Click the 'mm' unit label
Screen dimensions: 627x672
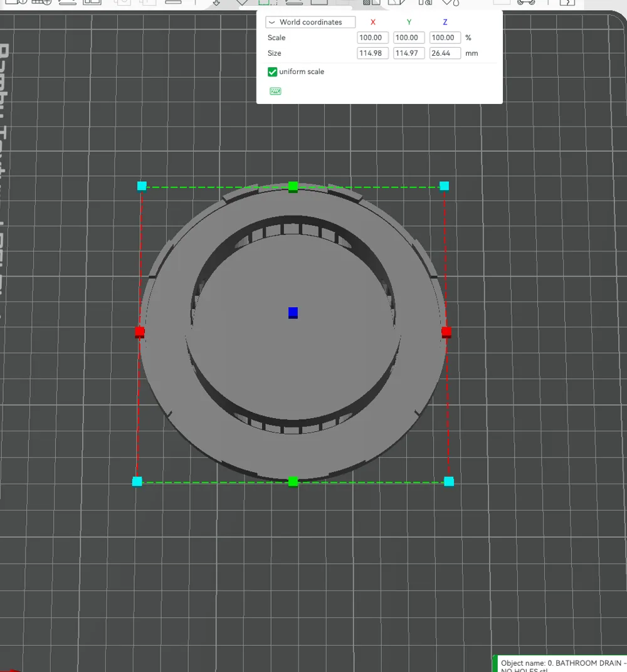[x=472, y=53]
